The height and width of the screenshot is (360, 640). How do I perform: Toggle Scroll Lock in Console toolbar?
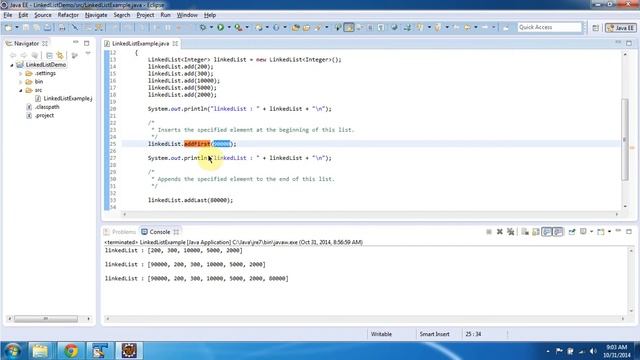pyautogui.click(x=536, y=232)
